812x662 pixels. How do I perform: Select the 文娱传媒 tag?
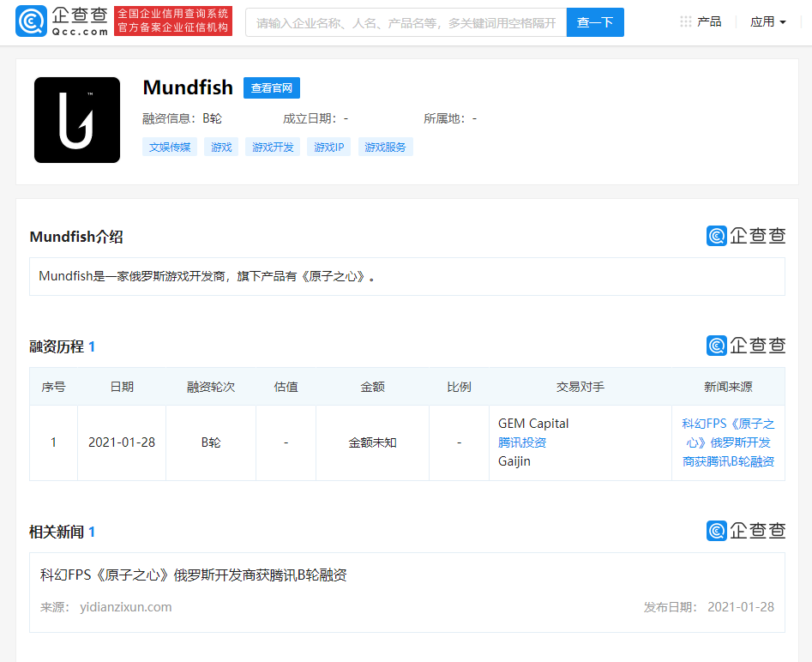[x=170, y=147]
